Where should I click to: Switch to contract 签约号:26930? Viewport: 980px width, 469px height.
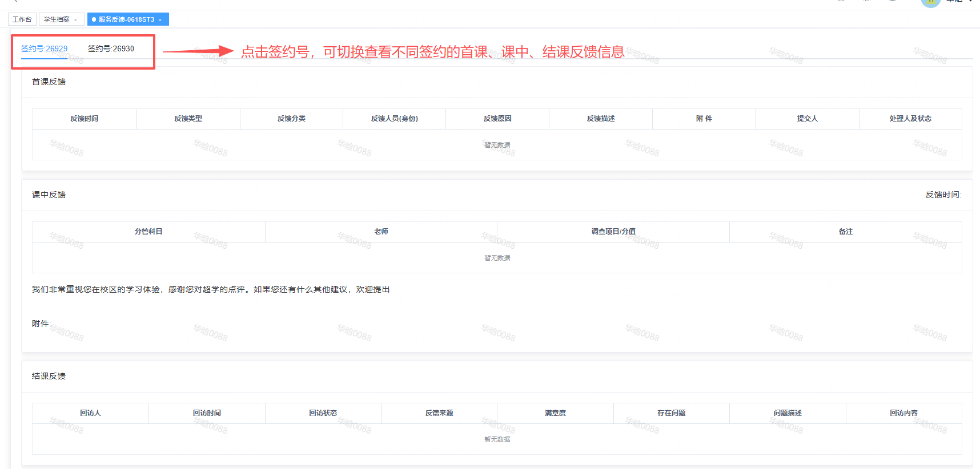pos(111,48)
